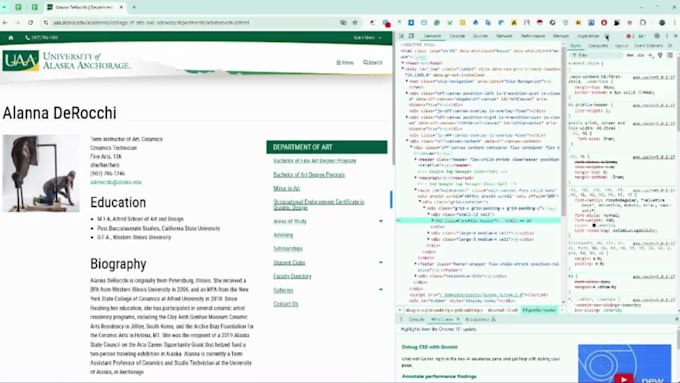Open DevTools three-dot customize menu

pyautogui.click(x=667, y=36)
